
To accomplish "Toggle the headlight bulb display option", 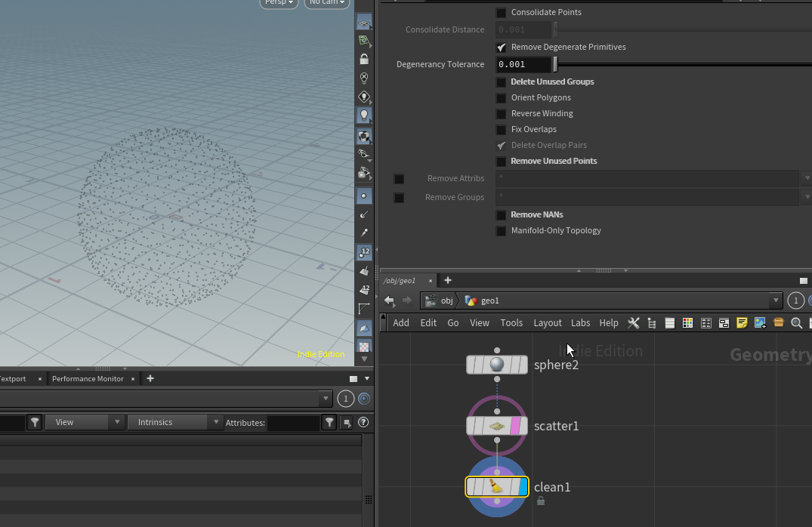I will (364, 116).
